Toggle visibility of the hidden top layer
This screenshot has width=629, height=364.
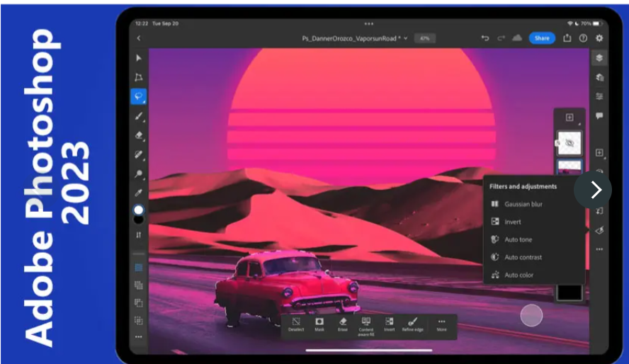(569, 143)
